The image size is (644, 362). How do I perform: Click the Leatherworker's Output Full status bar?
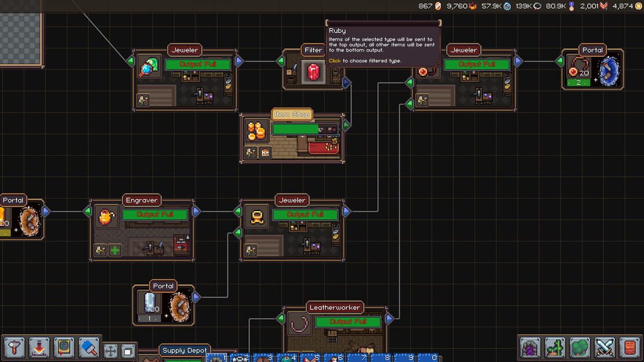348,322
